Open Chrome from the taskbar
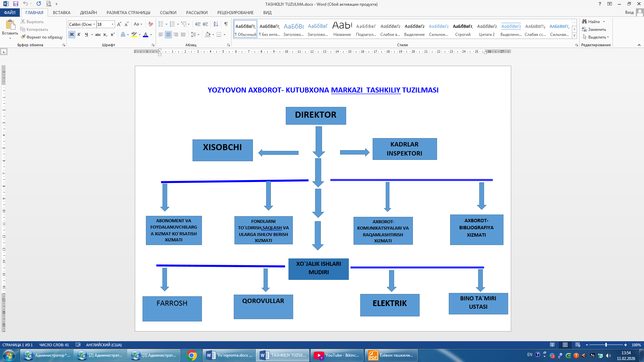Screen dimensions: 644x362 192,355
